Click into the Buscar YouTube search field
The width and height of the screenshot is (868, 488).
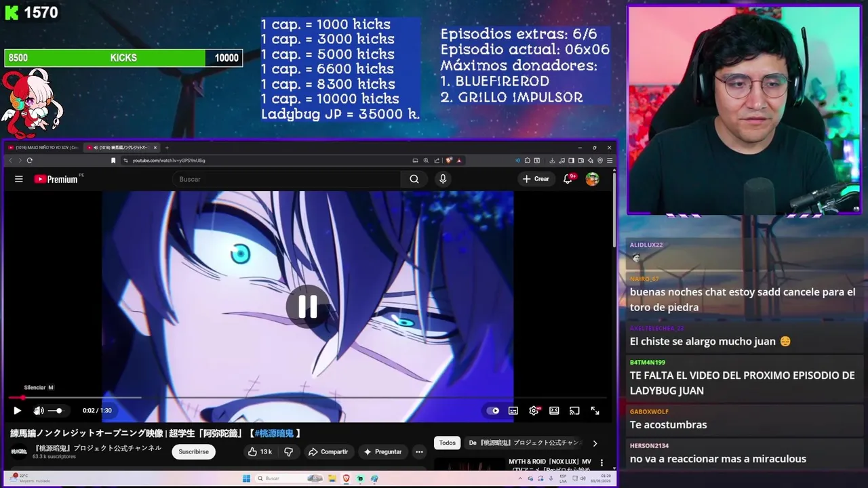(286, 179)
